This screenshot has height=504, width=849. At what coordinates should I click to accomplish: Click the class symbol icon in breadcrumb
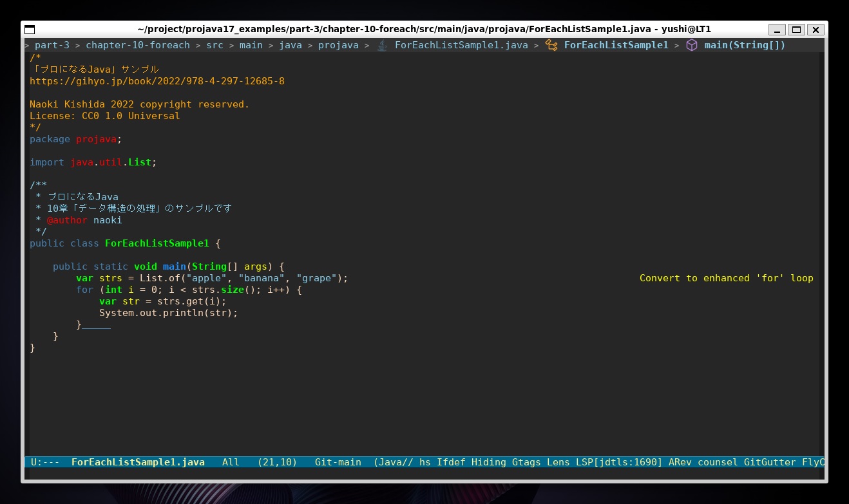(x=551, y=45)
